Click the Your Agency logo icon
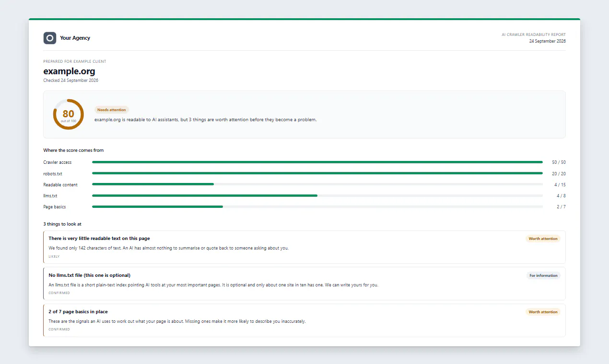The width and height of the screenshot is (609, 364). 50,38
